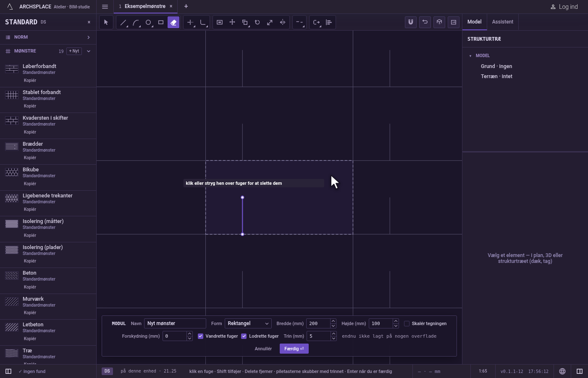Select the Rectangle drawing tool
588x378 pixels.
point(161,22)
